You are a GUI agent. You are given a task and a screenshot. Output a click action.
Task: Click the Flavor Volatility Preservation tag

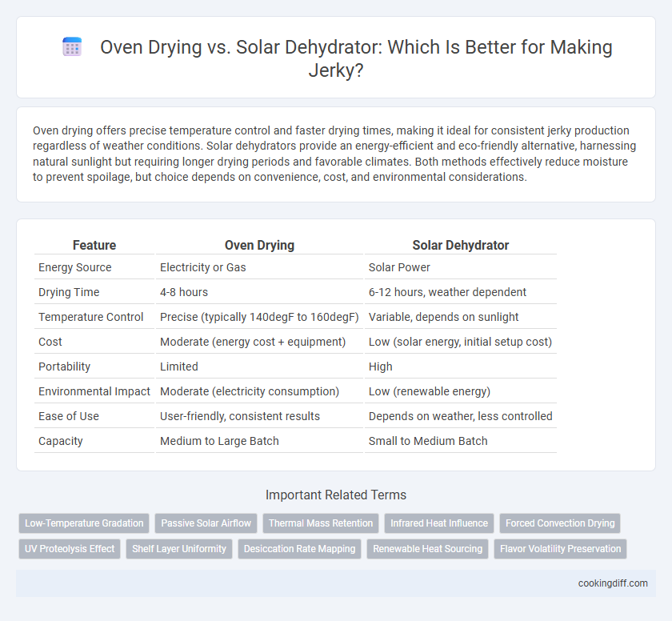tap(560, 549)
